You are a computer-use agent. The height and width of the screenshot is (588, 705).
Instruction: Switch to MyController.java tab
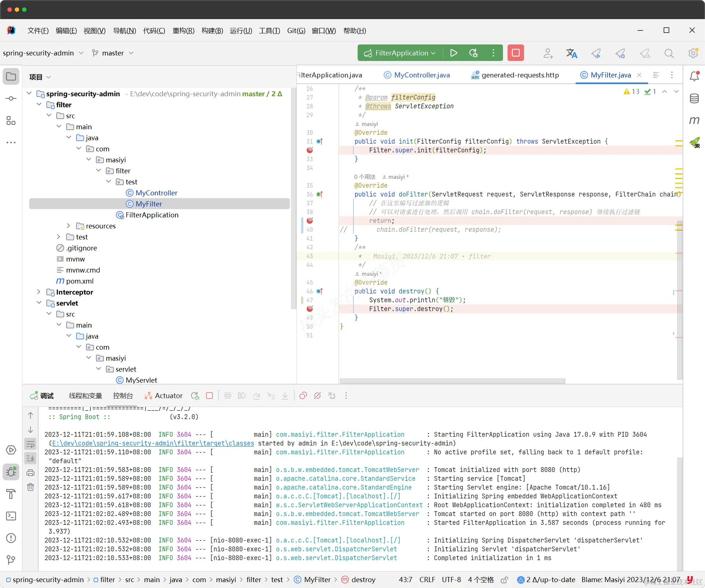click(417, 75)
